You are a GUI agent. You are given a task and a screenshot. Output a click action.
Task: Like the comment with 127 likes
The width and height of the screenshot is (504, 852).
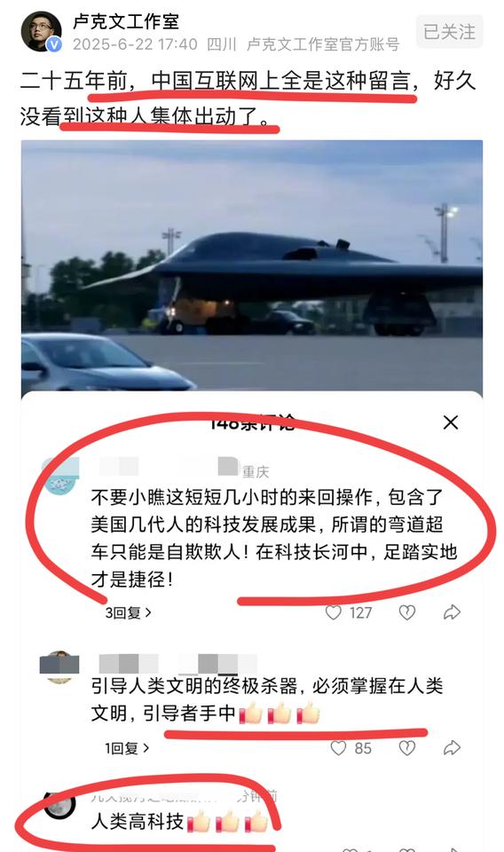(x=333, y=613)
